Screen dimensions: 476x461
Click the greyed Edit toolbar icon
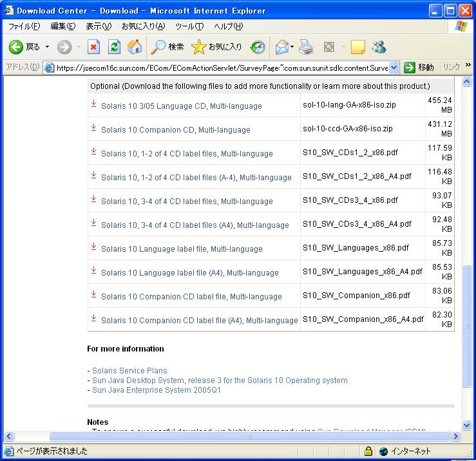point(329,47)
